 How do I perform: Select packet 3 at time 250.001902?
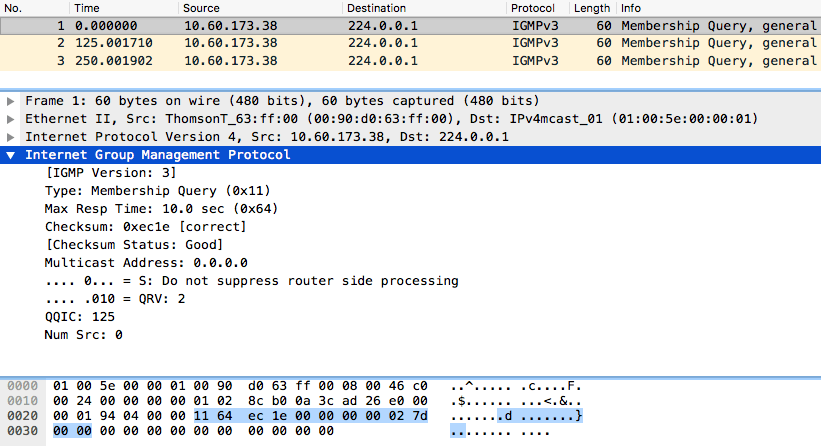(x=300, y=60)
